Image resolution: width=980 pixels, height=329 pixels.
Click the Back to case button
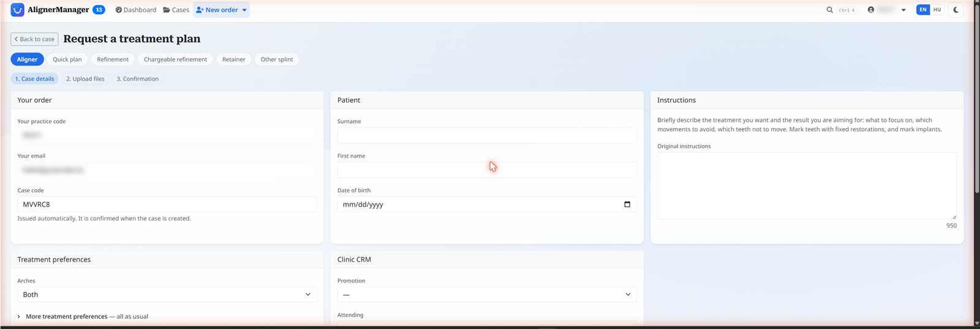[34, 39]
